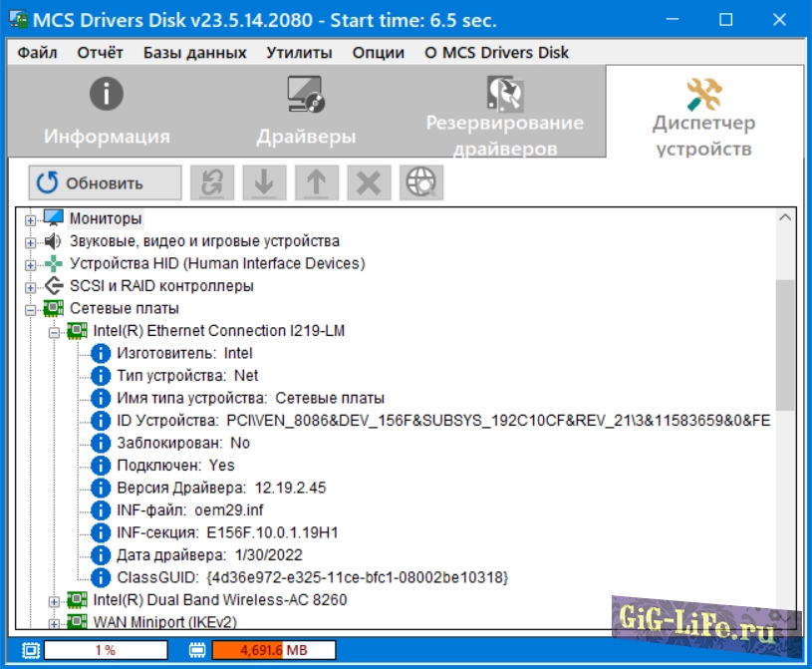The height and width of the screenshot is (669, 812).
Task: Open the Утилиты menu
Action: [299, 53]
